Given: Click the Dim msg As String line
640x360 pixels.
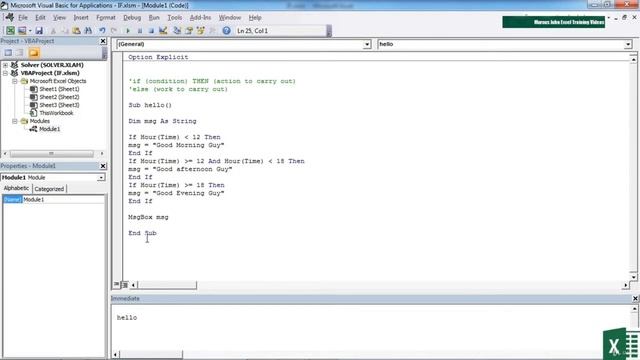Looking at the screenshot, I should point(162,121).
